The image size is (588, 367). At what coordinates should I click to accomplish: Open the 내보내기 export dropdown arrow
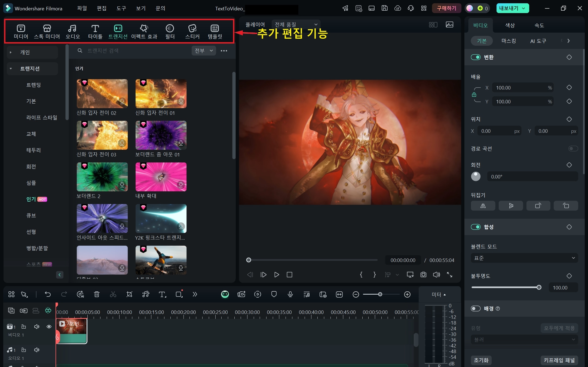coord(523,8)
